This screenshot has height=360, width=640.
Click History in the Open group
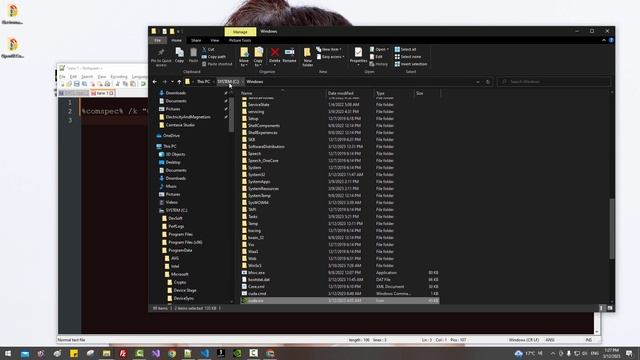379,64
